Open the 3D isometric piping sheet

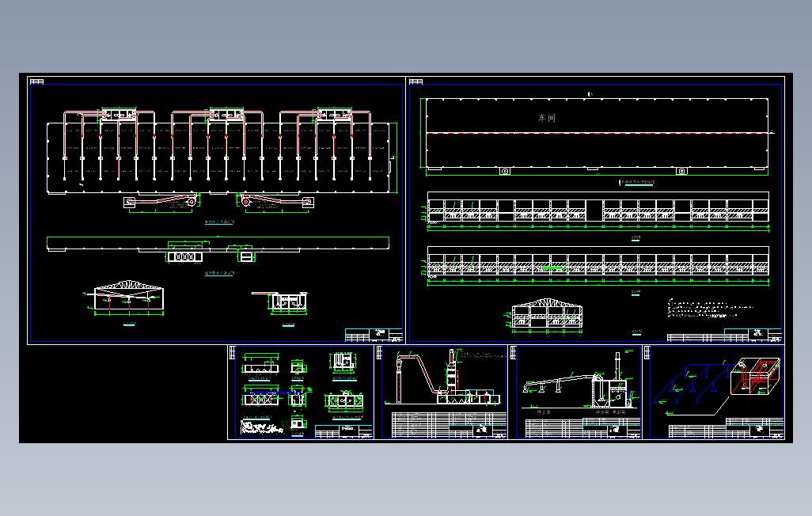pos(714,393)
